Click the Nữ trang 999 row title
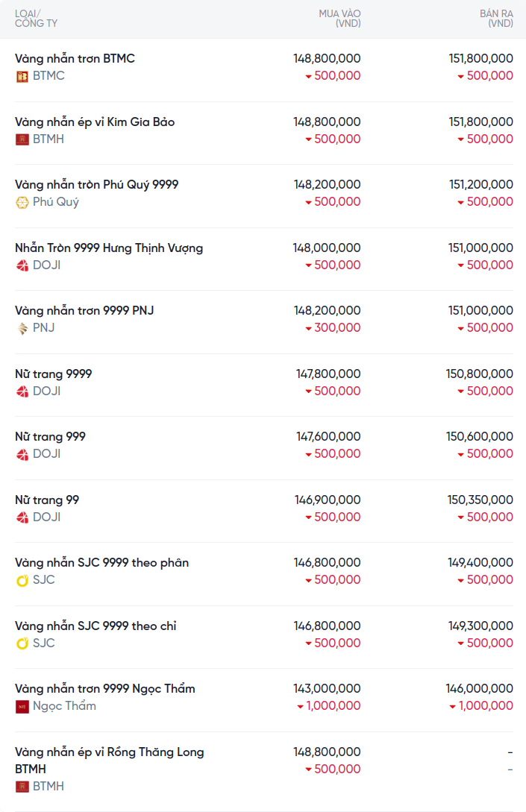Viewport: 526px width, 812px height. click(50, 436)
